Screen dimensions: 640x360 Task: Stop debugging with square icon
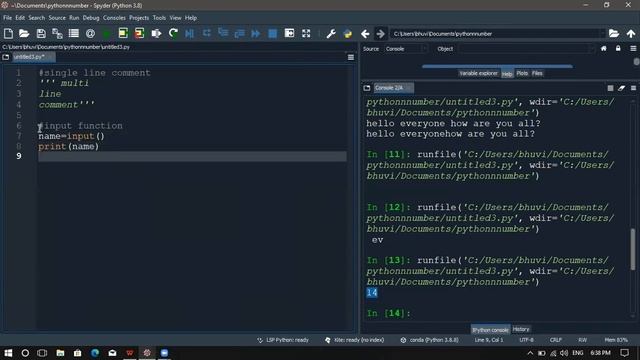coord(273,33)
